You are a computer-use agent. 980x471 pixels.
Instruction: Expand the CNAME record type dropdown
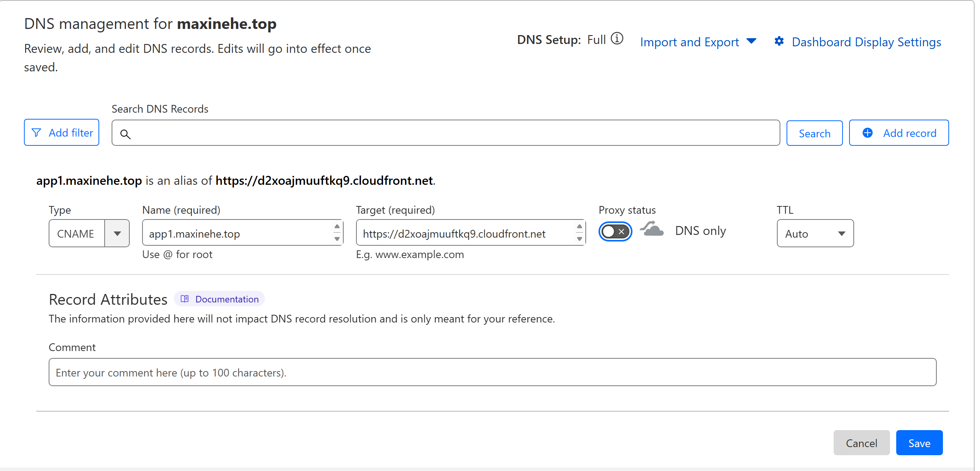click(117, 233)
